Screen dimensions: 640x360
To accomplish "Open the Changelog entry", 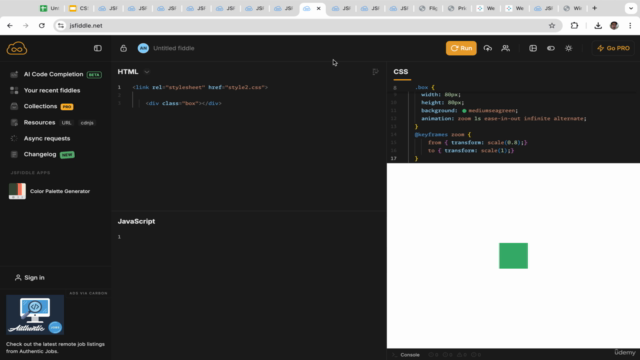I will (x=40, y=154).
